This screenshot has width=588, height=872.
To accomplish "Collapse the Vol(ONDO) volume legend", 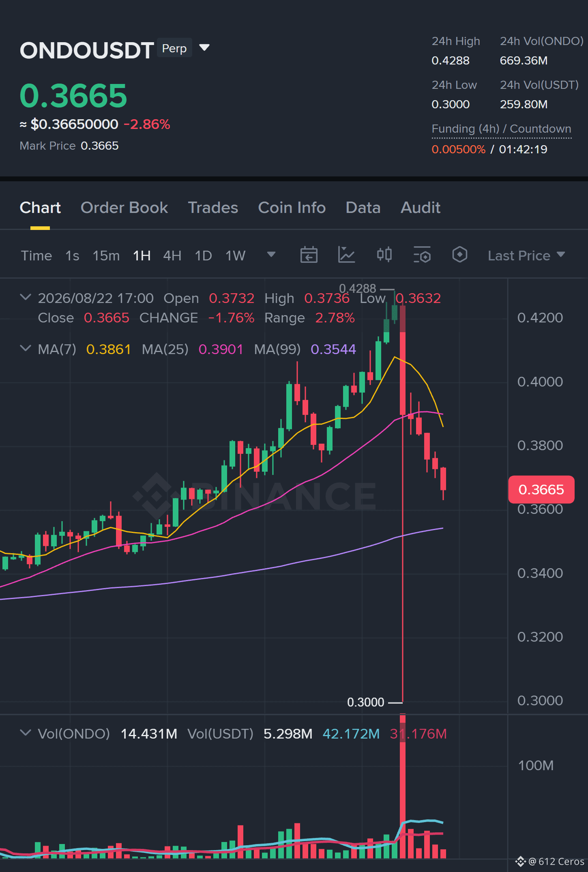I will [x=25, y=733].
